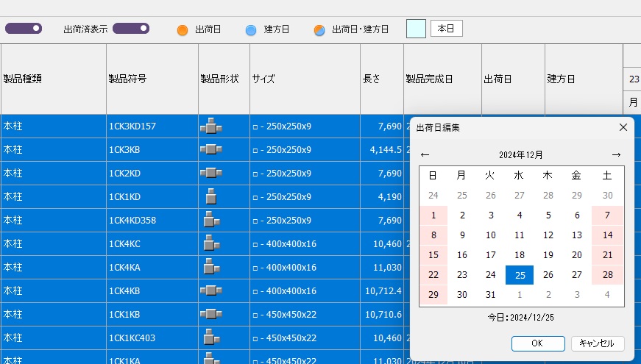Go to previous month in calendar

(425, 154)
